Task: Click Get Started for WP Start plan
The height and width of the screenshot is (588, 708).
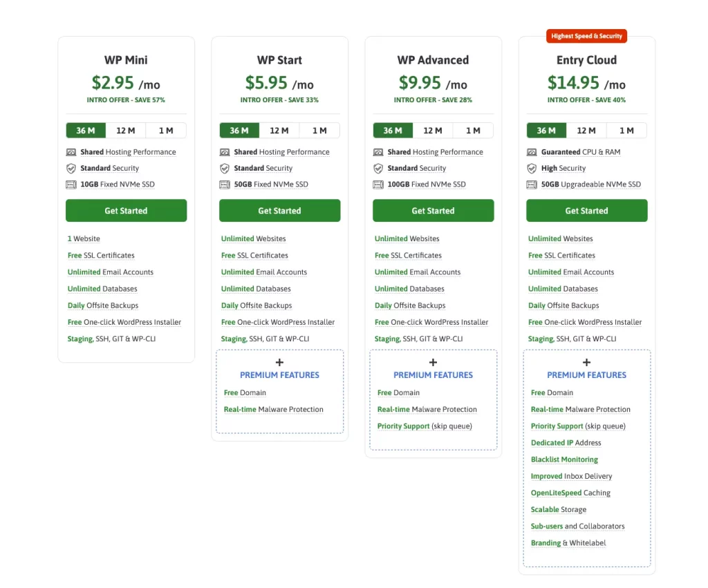Action: tap(279, 211)
